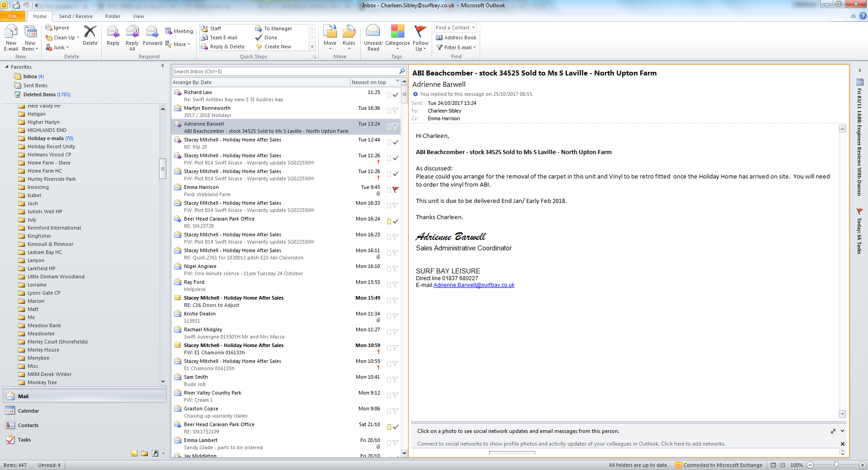Open the New Items menu
Image resolution: width=868 pixels, height=470 pixels.
click(x=30, y=38)
